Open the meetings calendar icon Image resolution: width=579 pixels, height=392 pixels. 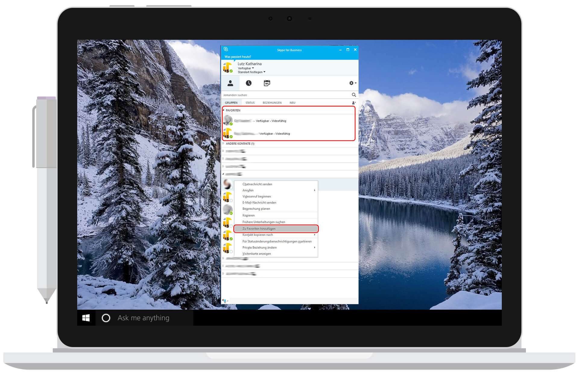pyautogui.click(x=267, y=83)
